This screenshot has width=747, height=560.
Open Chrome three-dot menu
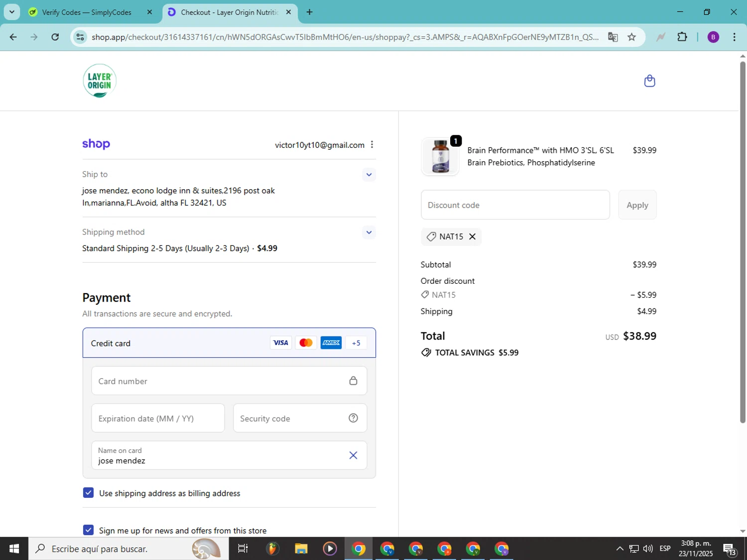[x=734, y=37]
